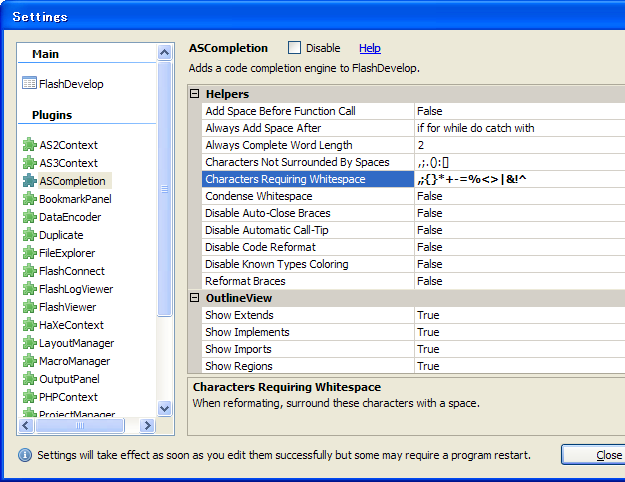Click the plugin list scroll down arrow
Screen dimensions: 625x482
[165, 408]
